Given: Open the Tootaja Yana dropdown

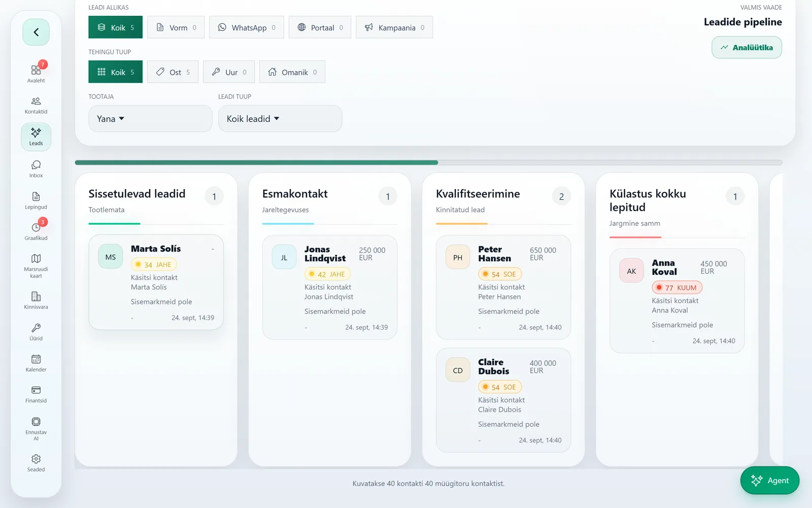Looking at the screenshot, I should click(150, 118).
